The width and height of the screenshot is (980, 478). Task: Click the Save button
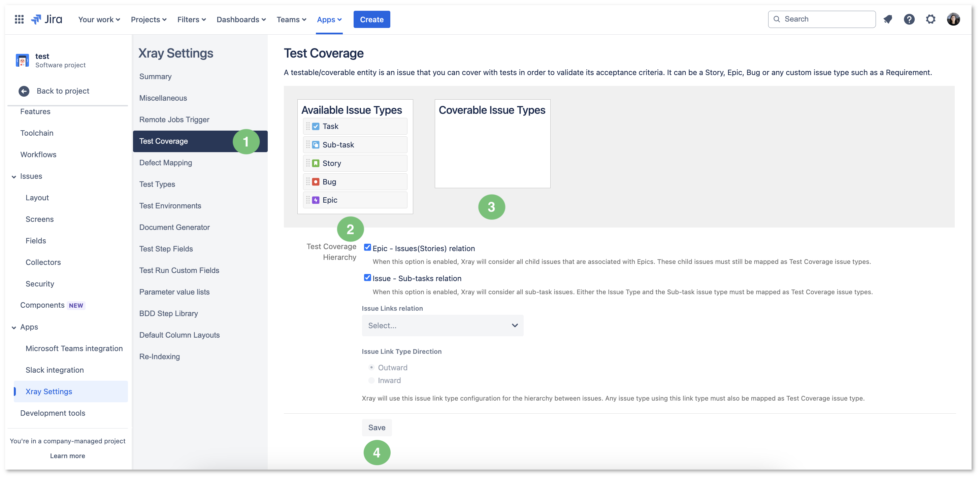click(x=377, y=428)
